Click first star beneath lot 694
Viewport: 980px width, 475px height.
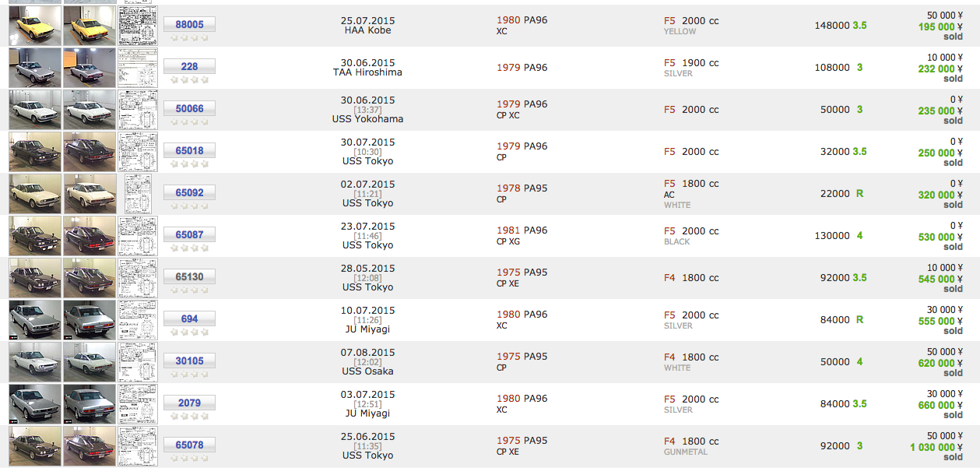(x=174, y=332)
